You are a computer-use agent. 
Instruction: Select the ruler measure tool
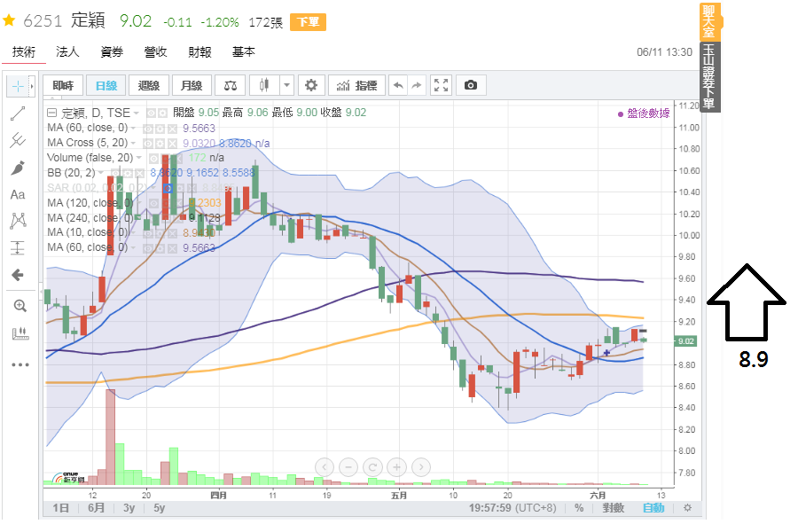20,333
